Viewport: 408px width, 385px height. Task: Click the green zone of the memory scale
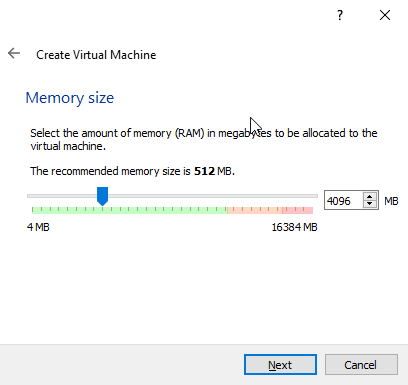coord(130,210)
